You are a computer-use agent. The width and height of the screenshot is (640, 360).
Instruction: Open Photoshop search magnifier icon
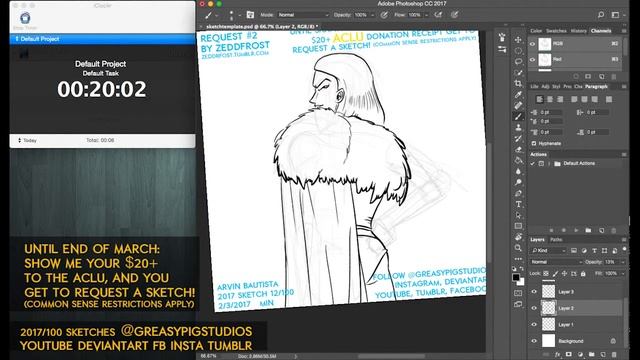[601, 15]
